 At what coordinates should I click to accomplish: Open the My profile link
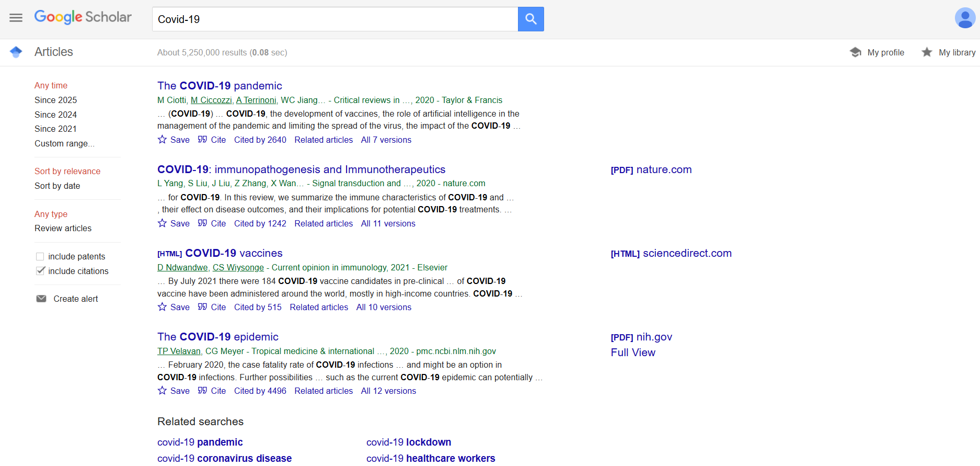(x=885, y=52)
